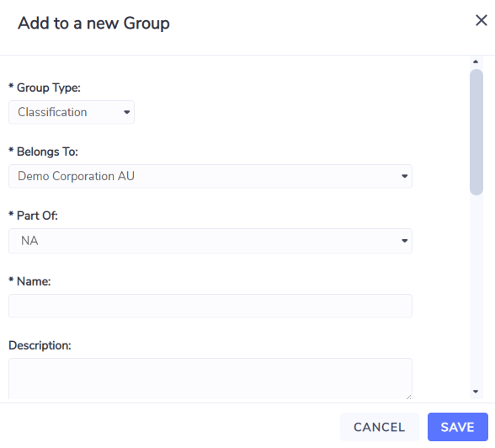Expand the Part Of dropdown showing NA
The height and width of the screenshot is (448, 495).
pos(210,241)
